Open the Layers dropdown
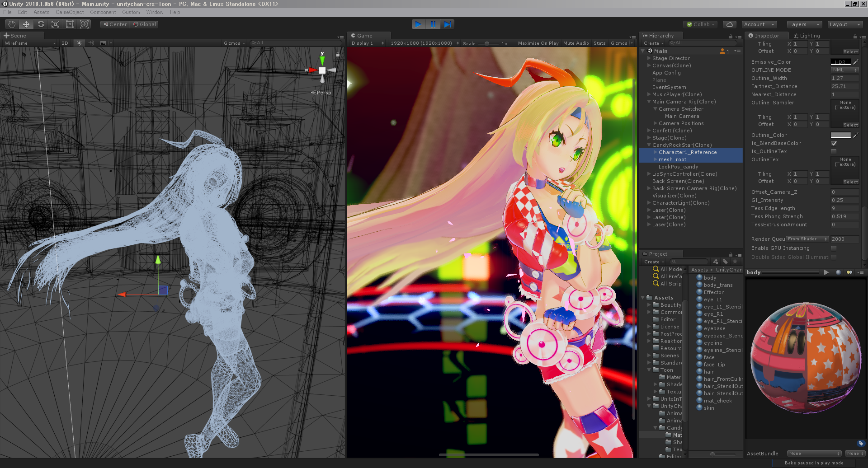The height and width of the screenshot is (468, 868). pyautogui.click(x=804, y=24)
